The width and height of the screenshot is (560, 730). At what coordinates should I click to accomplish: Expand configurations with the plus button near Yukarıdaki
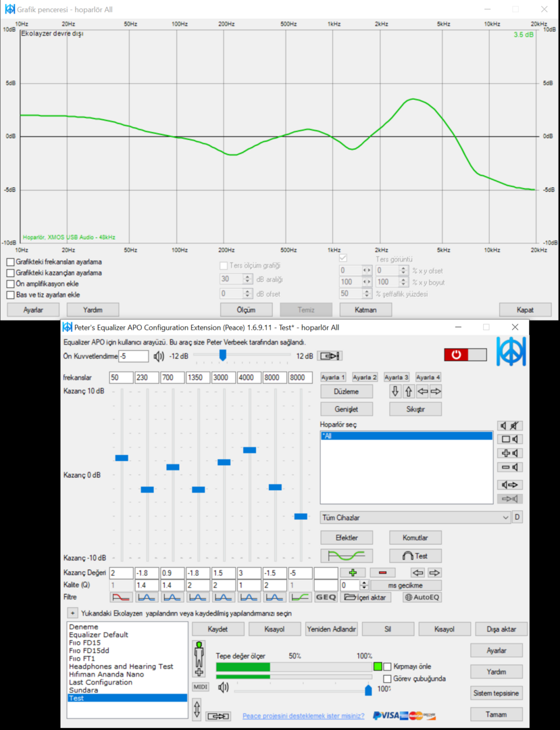tap(72, 613)
